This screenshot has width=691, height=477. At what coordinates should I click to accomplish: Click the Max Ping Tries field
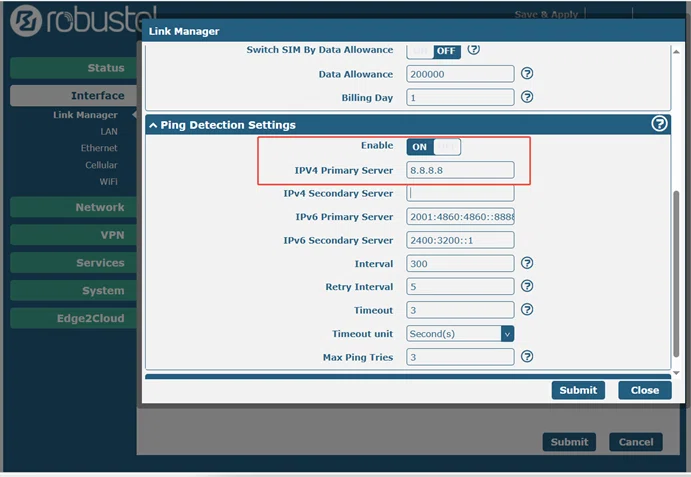pos(460,357)
